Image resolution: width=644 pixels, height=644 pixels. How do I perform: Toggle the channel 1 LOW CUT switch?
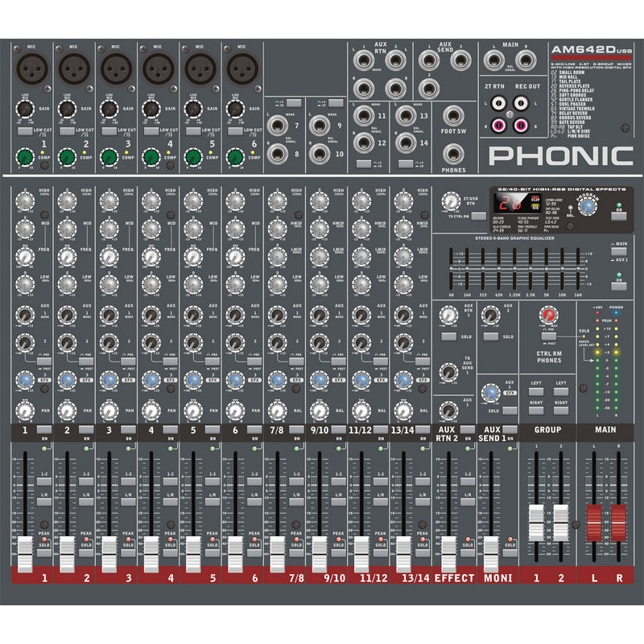click(25, 131)
